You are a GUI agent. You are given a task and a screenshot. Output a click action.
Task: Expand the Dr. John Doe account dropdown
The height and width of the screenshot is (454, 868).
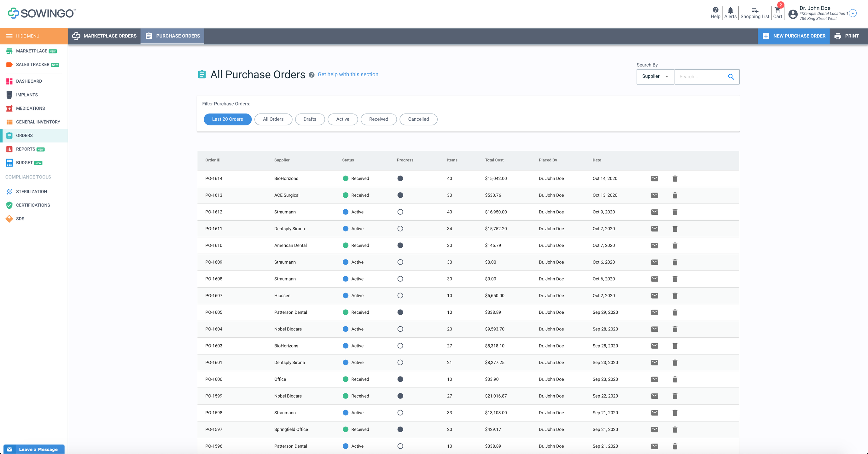tap(853, 14)
